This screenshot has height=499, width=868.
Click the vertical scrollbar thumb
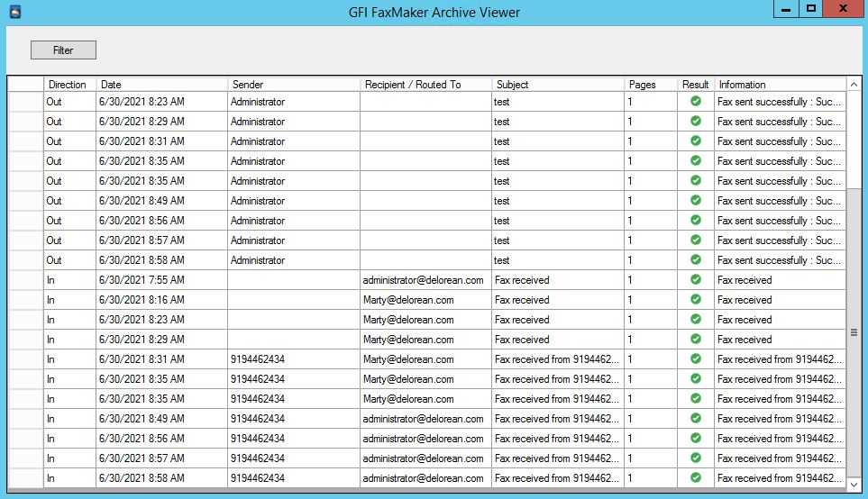point(854,332)
